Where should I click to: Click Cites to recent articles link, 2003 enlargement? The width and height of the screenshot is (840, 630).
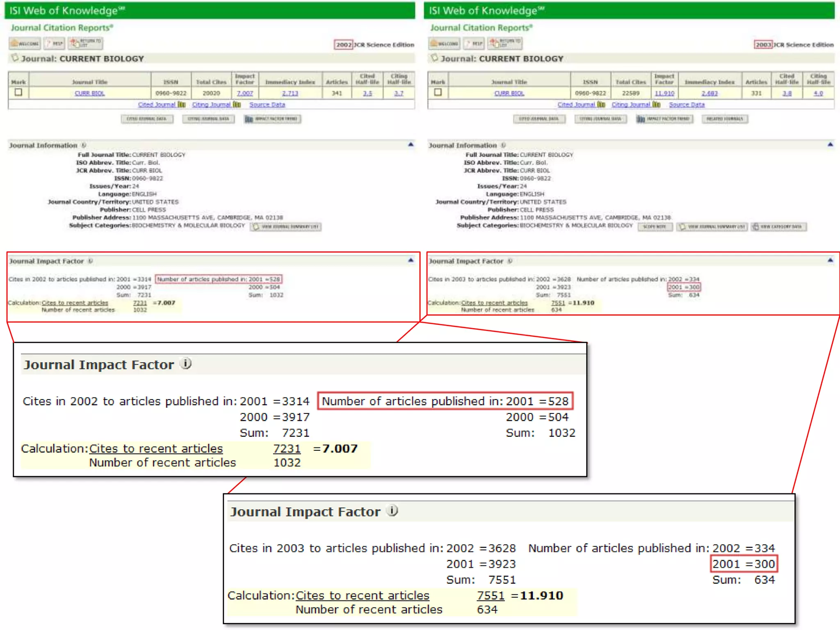362,595
